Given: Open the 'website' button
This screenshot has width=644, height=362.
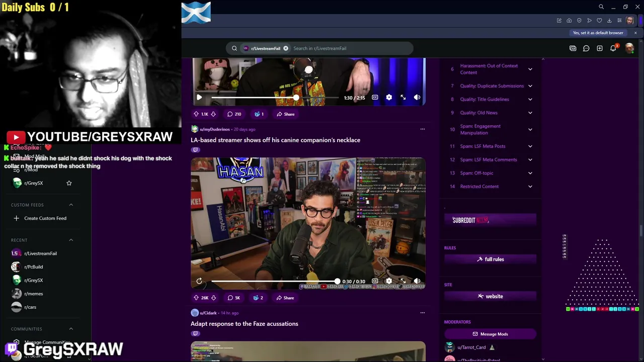Looking at the screenshot, I should [x=490, y=296].
